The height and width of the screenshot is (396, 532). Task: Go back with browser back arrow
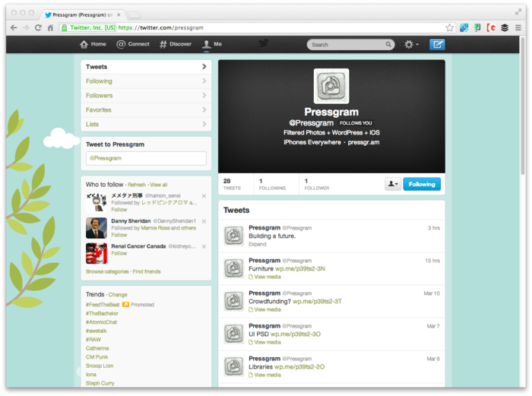click(14, 28)
